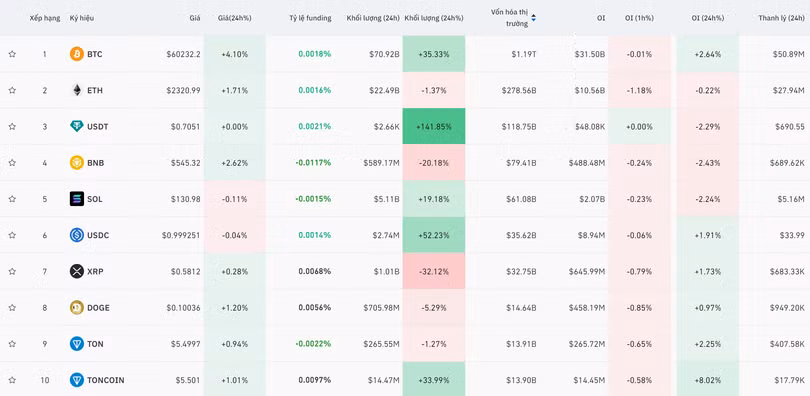810x396 pixels.
Task: Click the Tether USDT coin icon
Action: click(x=76, y=126)
